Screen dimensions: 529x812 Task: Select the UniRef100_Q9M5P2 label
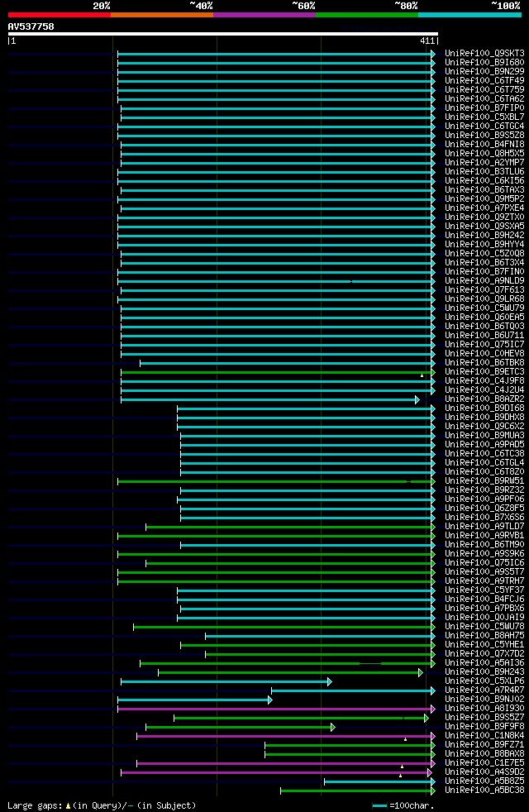click(484, 198)
